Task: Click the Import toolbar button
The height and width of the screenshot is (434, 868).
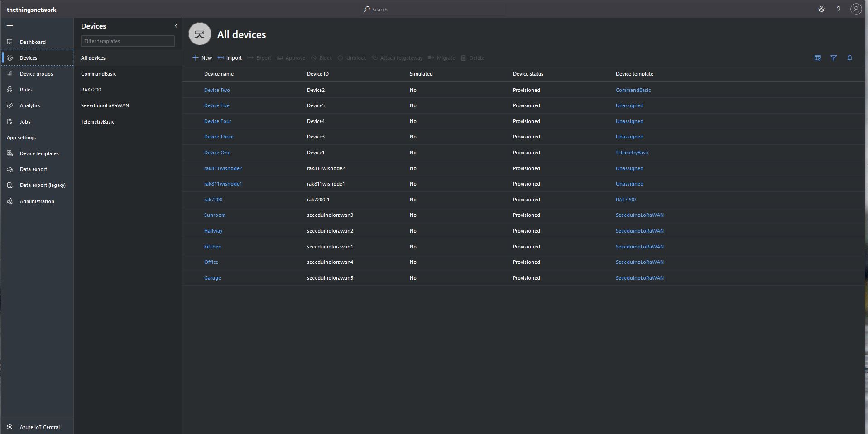Action: point(230,58)
